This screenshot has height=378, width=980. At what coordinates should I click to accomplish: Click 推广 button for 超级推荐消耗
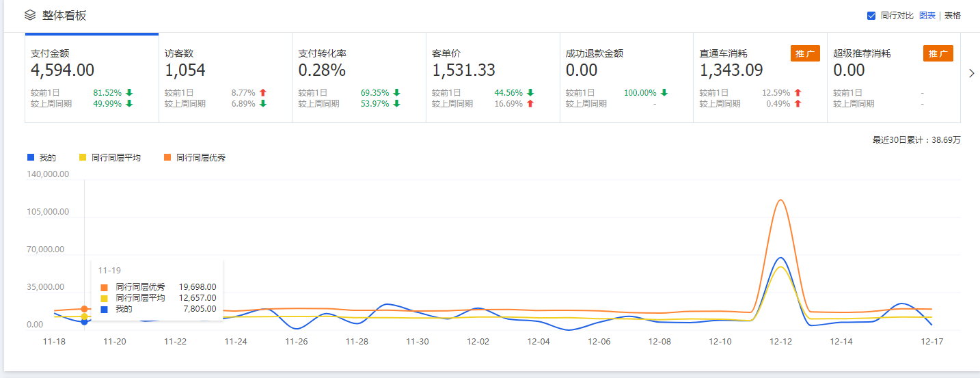click(938, 54)
